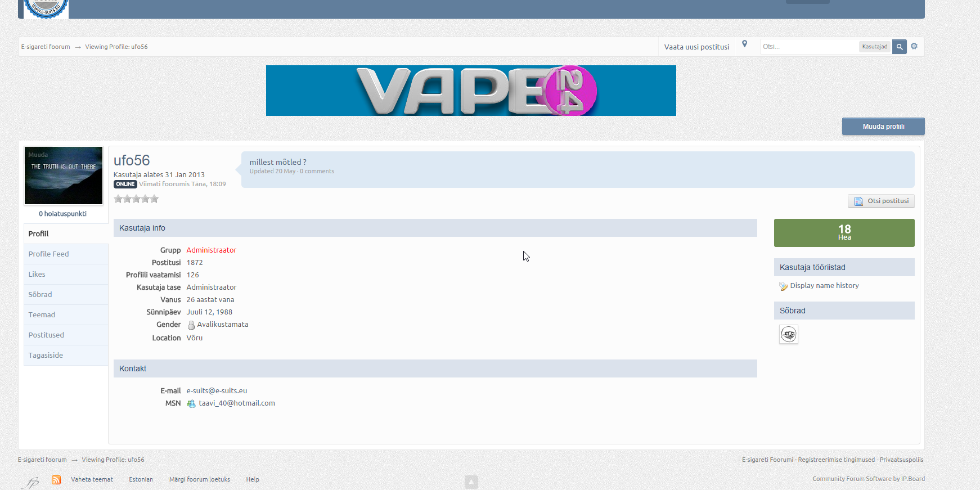This screenshot has height=490, width=980.
Task: Switch to the Profile Feed tab
Action: [49, 254]
